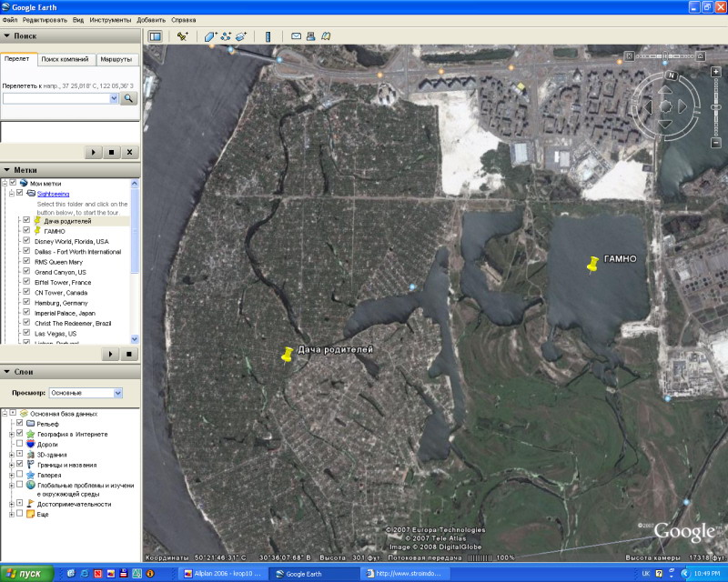Switch to stroimdo browser taskbar window

(x=404, y=574)
